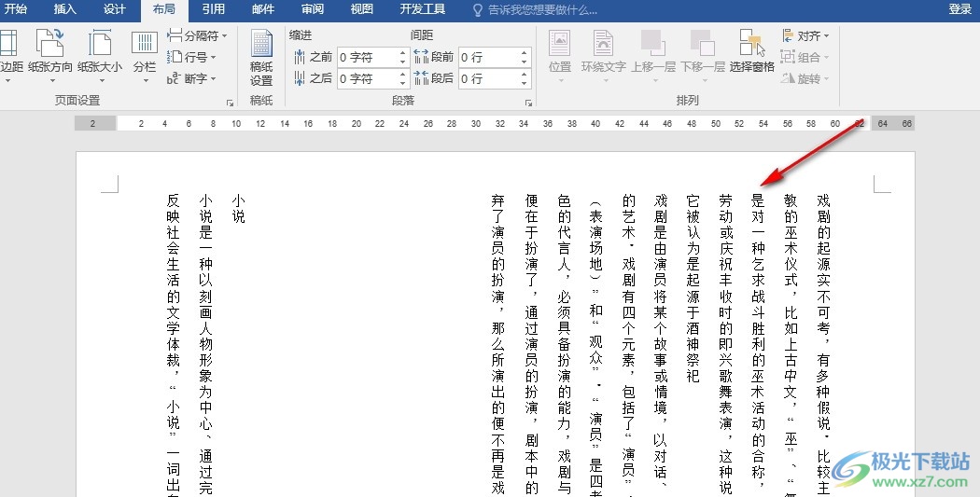The width and height of the screenshot is (980, 497).
Task: Click the column starting 色的代言人
Action: tap(565, 345)
